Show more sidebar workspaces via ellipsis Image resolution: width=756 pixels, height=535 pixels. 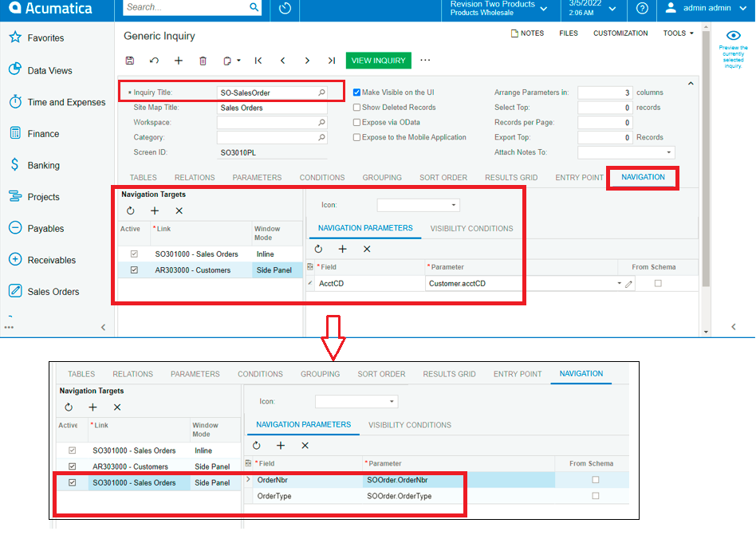(9, 327)
